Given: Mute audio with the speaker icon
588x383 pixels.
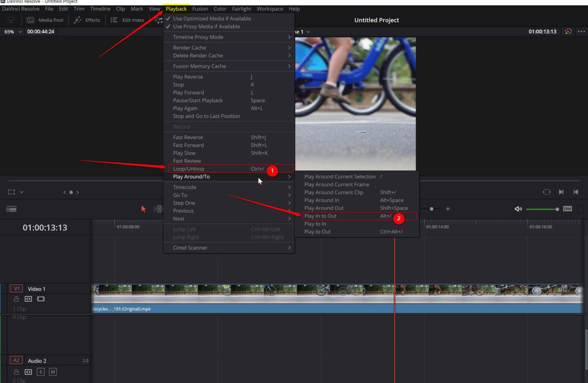Looking at the screenshot, I should point(518,209).
